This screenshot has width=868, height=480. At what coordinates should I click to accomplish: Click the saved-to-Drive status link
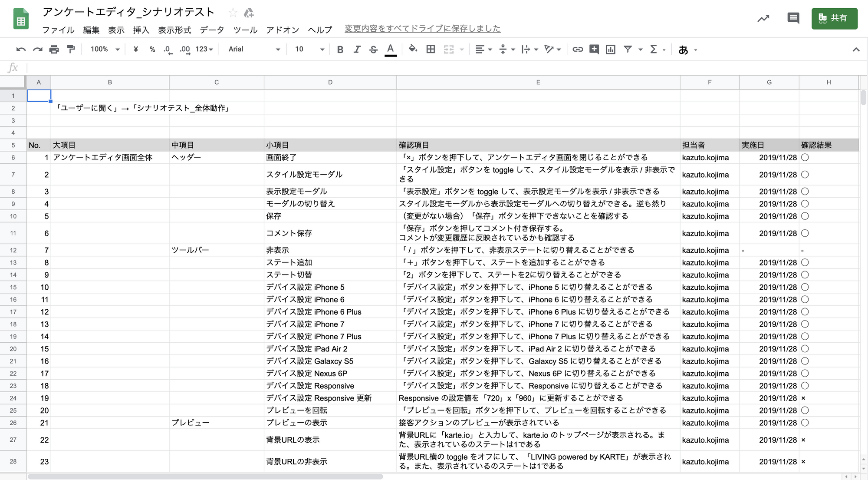[422, 29]
